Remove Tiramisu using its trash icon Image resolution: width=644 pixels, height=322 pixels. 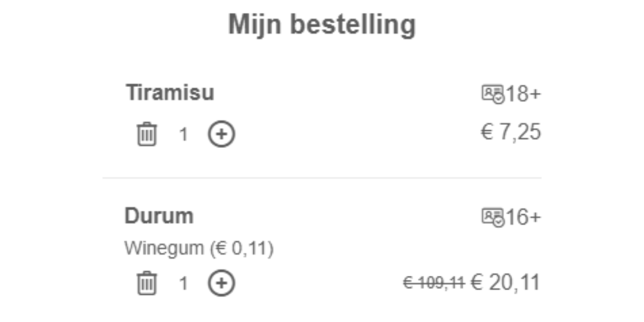tap(147, 134)
